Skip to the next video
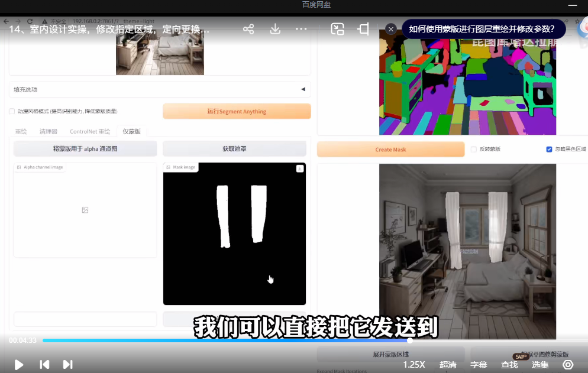Viewport: 588px width, 373px height. tap(67, 364)
